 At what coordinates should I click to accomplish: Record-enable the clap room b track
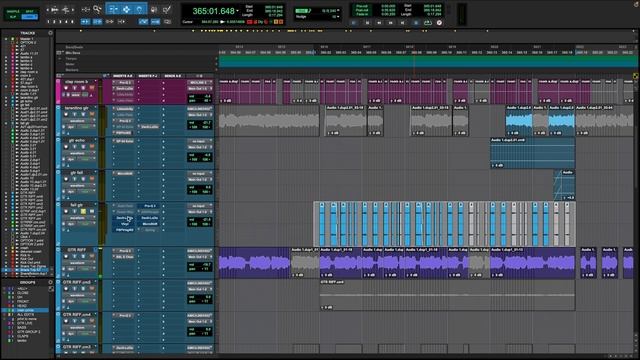click(66, 88)
